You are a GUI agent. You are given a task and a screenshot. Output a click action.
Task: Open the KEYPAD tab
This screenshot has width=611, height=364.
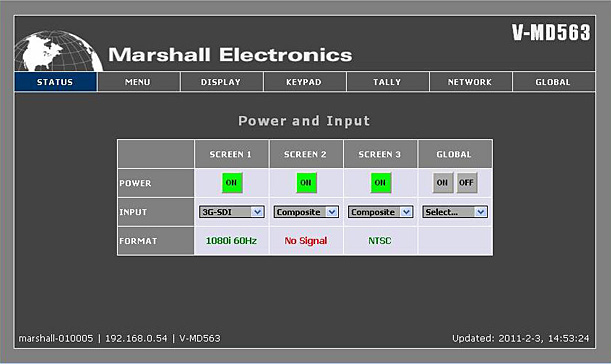[305, 82]
